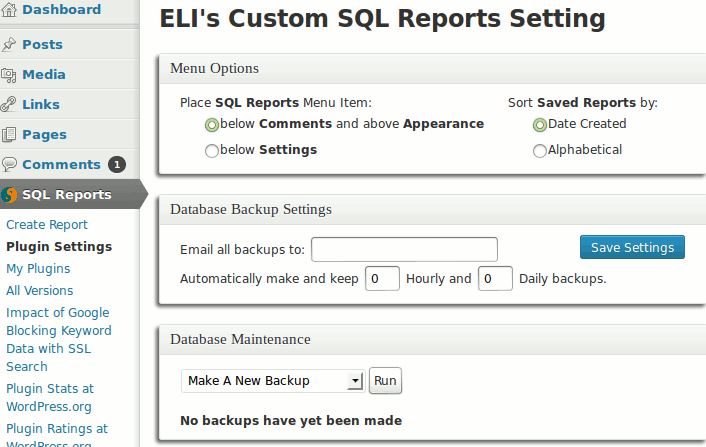Screen dimensions: 706x447
Task: Click the Menu Options panel header
Action: tap(432, 68)
